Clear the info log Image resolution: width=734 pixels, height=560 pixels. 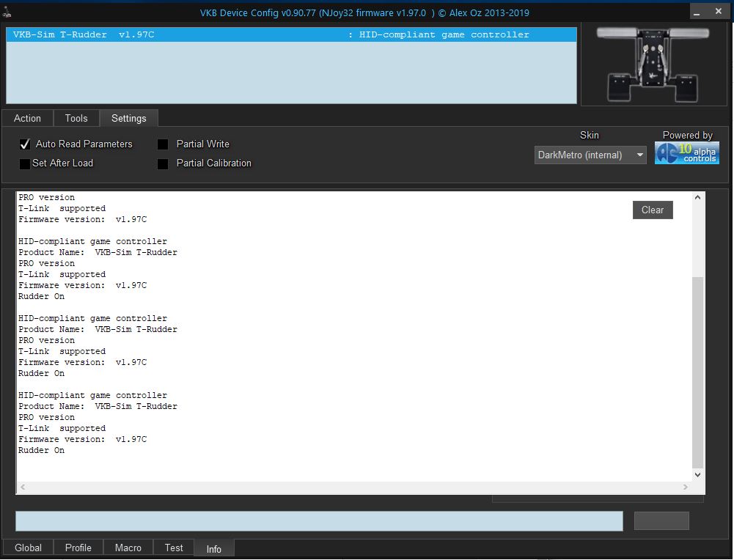[x=653, y=210]
